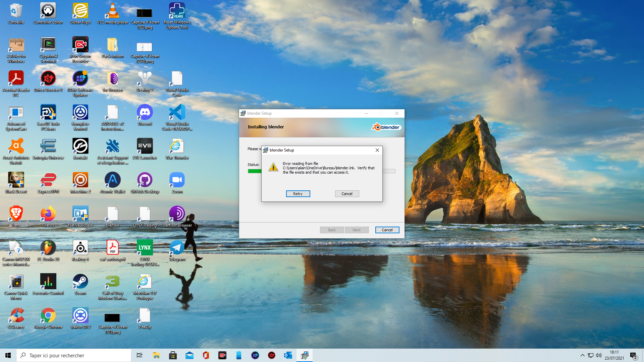Select the Atomic Wallet shortcut
This screenshot has height=362, width=644.
[113, 183]
